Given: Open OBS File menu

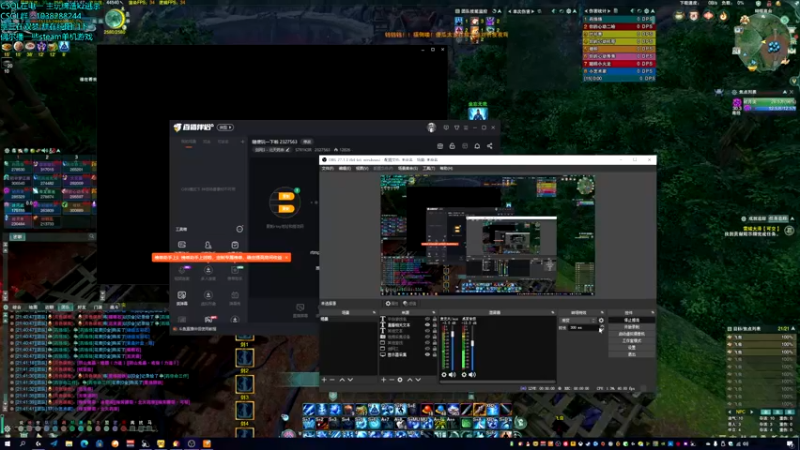Looking at the screenshot, I should pos(328,168).
